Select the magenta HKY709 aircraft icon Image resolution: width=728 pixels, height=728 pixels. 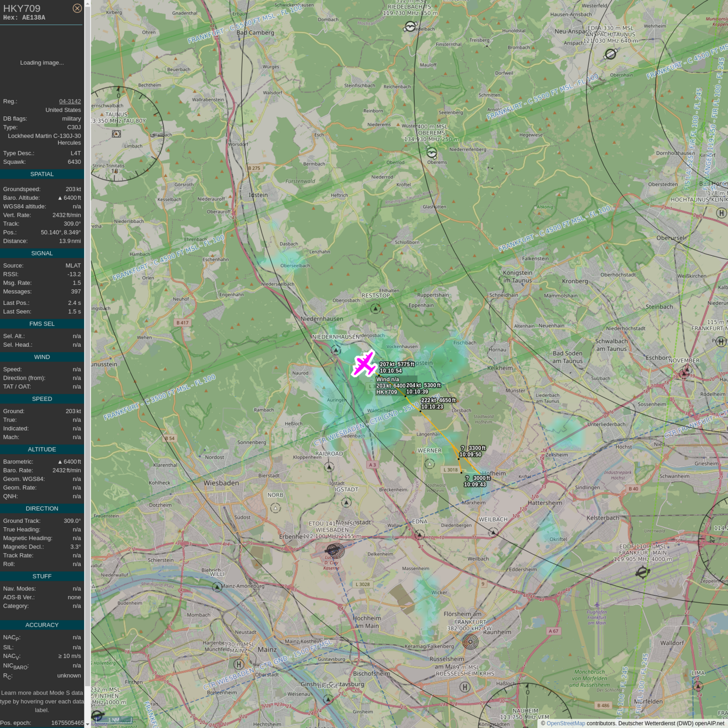pyautogui.click(x=364, y=363)
